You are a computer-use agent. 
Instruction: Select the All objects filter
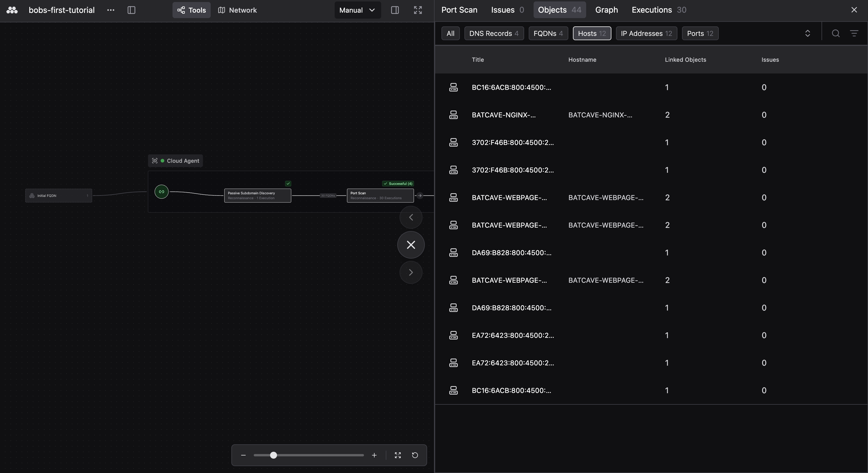coord(450,33)
